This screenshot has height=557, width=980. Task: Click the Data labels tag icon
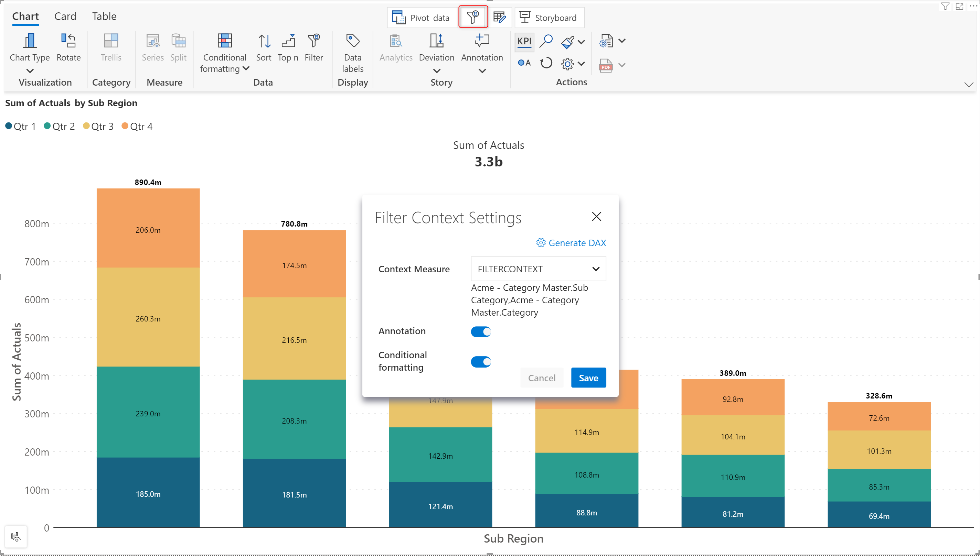tap(352, 41)
